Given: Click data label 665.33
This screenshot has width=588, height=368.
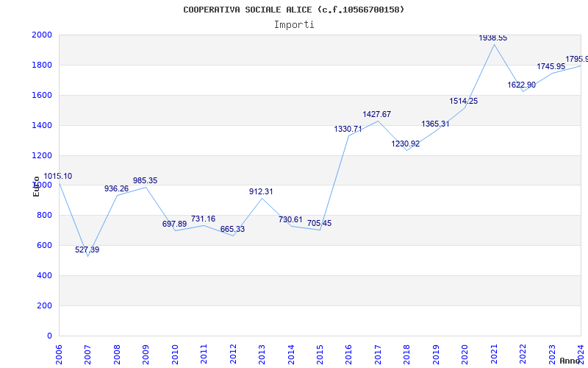Looking at the screenshot, I should tap(232, 229).
